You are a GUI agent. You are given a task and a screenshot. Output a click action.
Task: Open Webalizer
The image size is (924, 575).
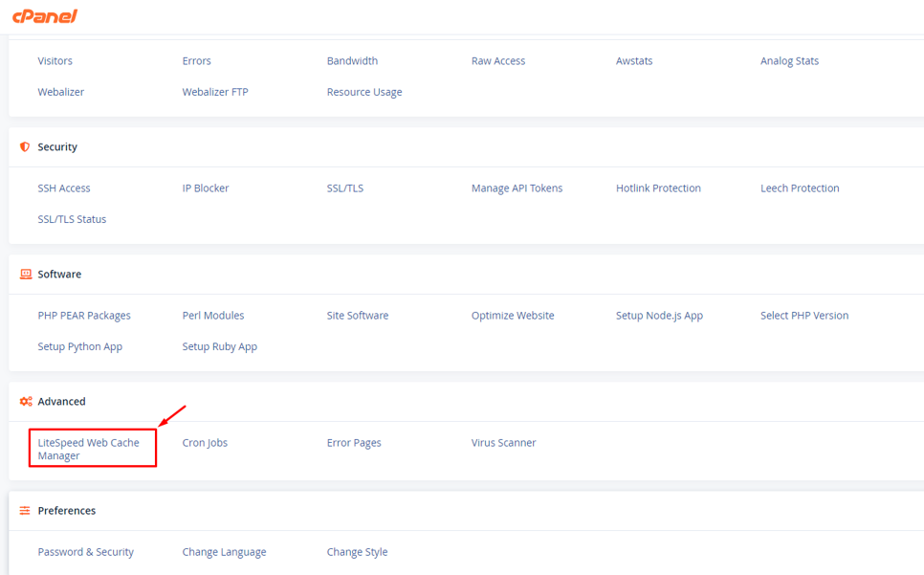coord(60,92)
